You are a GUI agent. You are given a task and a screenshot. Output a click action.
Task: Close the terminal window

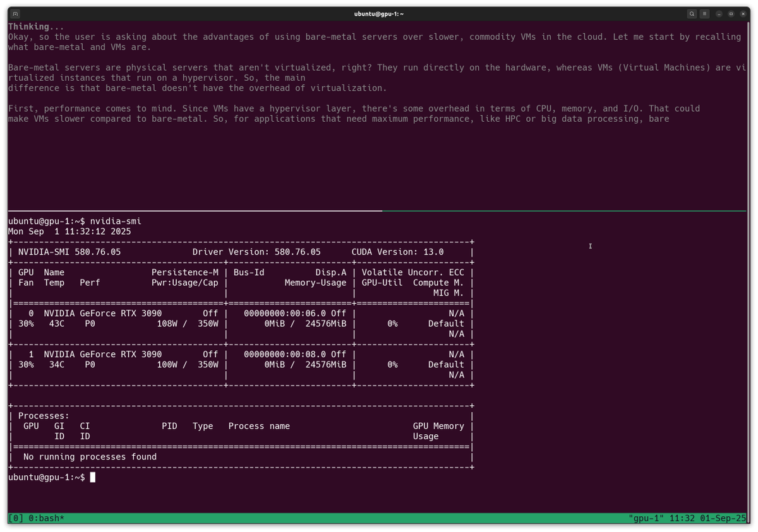tap(742, 13)
